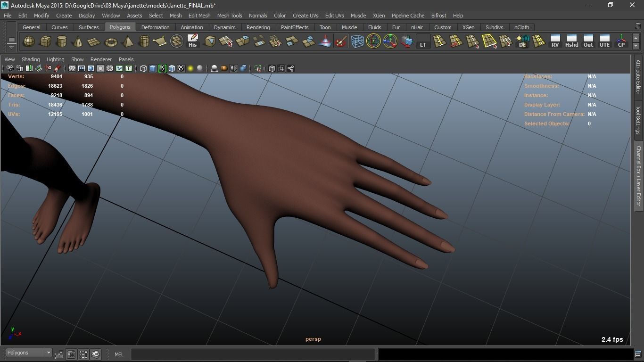
Task: Open the Lighting panel menu
Action: [55, 59]
